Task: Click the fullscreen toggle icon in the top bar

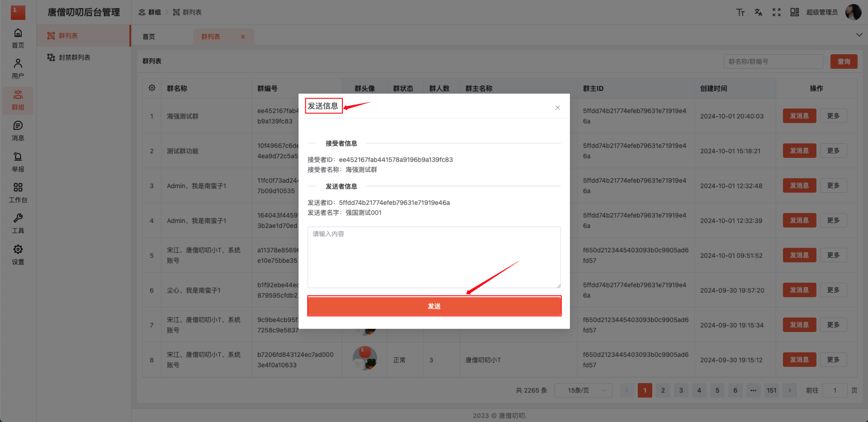Action: 776,12
